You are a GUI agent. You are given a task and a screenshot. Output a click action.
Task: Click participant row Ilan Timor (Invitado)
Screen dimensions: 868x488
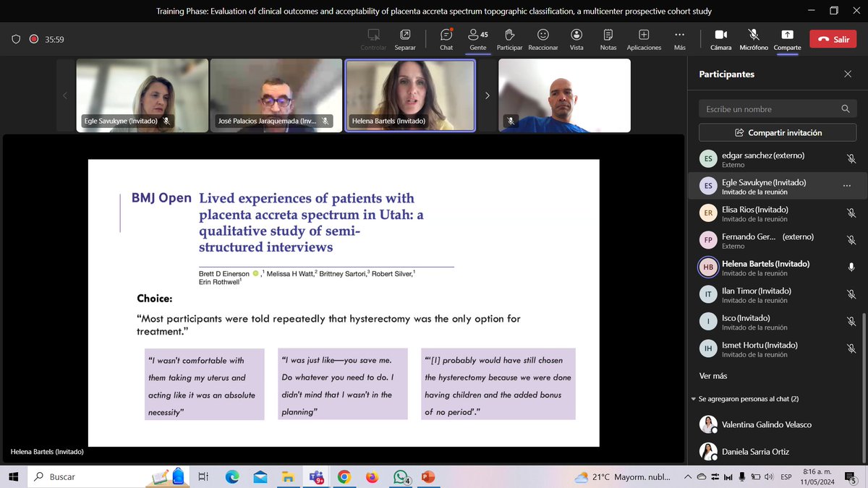[x=778, y=295]
